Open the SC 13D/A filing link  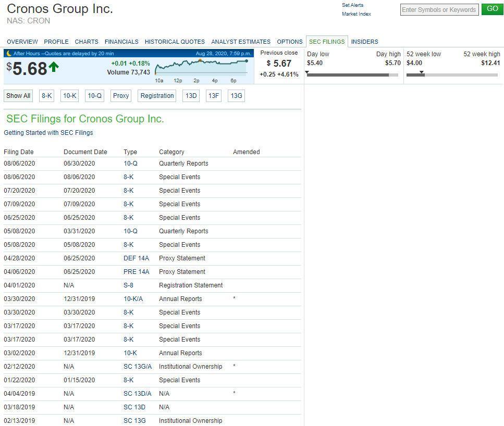[x=138, y=394]
